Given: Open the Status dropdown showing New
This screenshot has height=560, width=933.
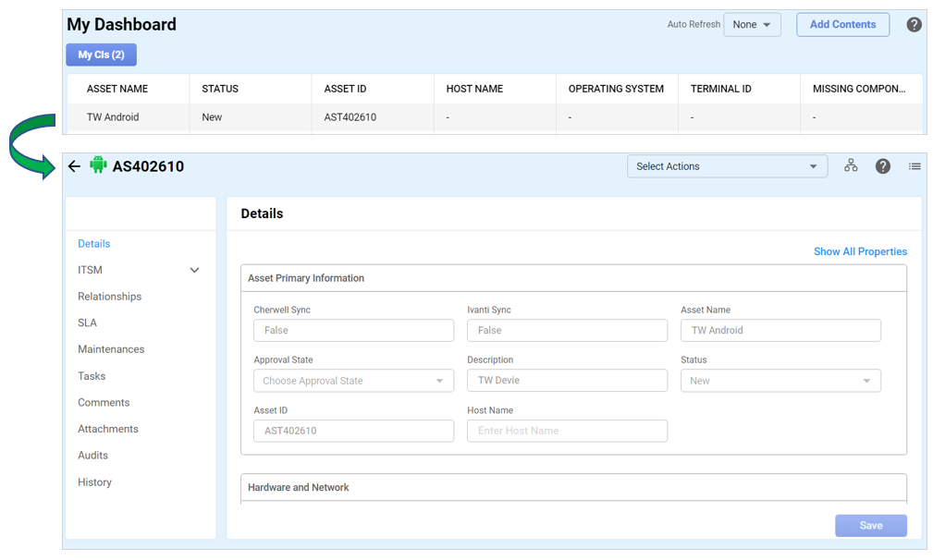Looking at the screenshot, I should pos(780,381).
